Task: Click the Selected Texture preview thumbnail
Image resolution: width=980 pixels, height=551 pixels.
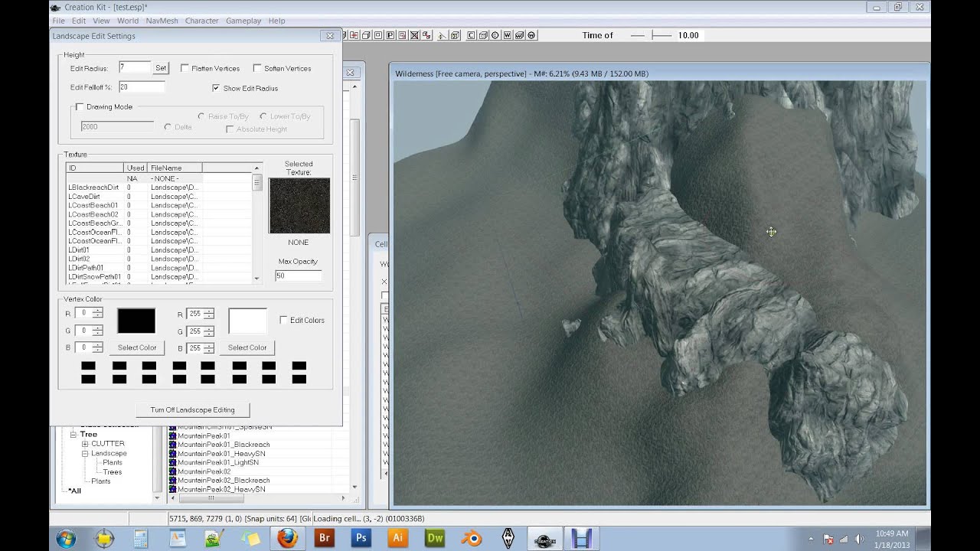Action: click(299, 206)
